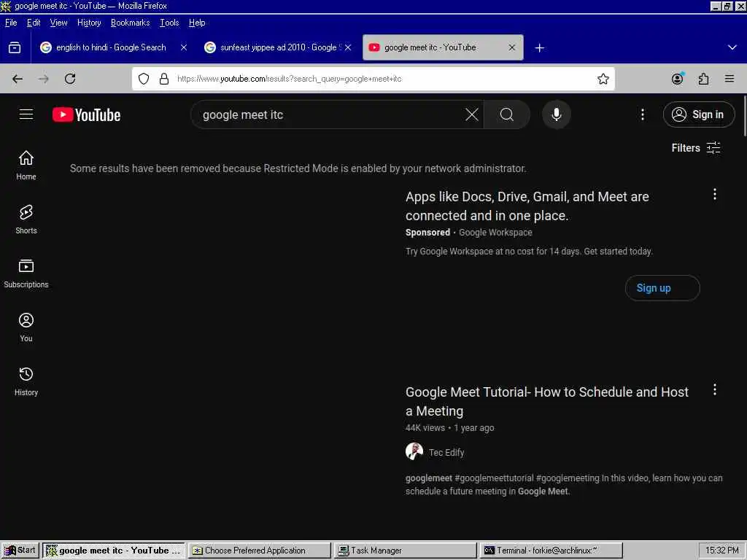Click the taskbar clock showing 15:32 PM
The width and height of the screenshot is (747, 560).
[x=721, y=551]
